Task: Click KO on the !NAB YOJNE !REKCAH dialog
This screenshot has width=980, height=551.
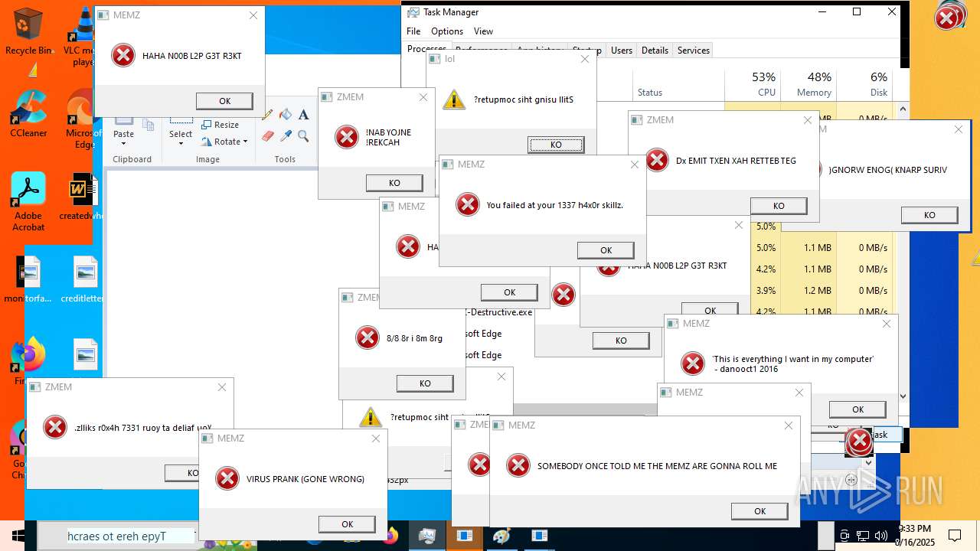Action: click(x=394, y=183)
